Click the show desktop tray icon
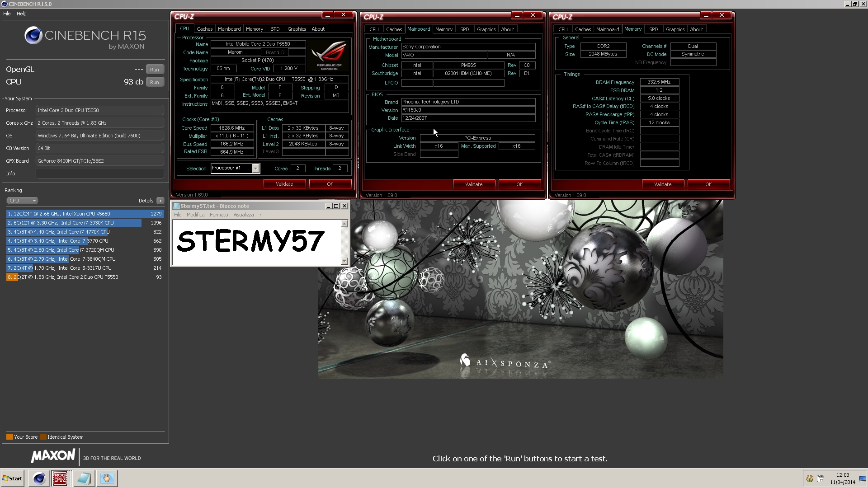The image size is (868, 488). [x=862, y=479]
